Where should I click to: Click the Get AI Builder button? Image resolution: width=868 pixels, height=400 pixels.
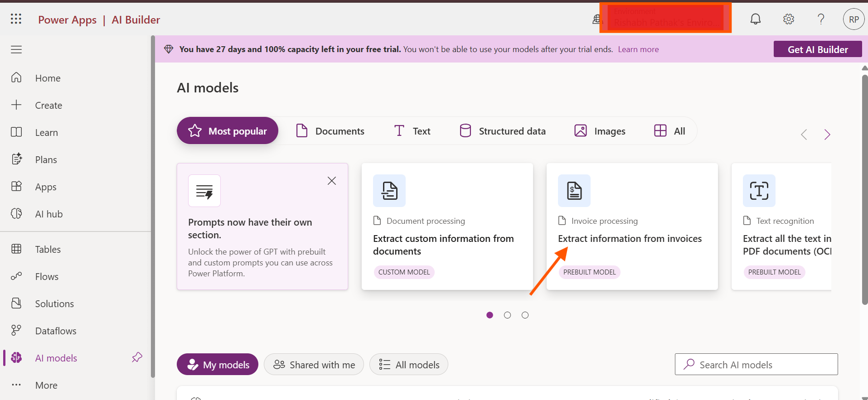tap(817, 49)
